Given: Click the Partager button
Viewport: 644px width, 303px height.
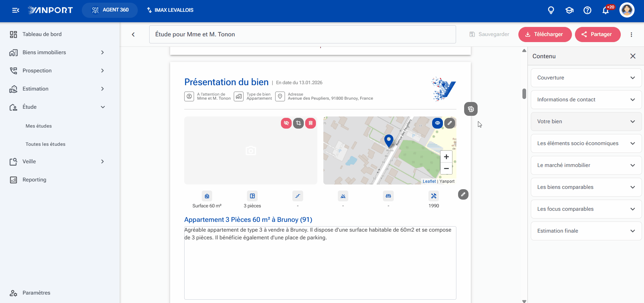Looking at the screenshot, I should tap(598, 34).
